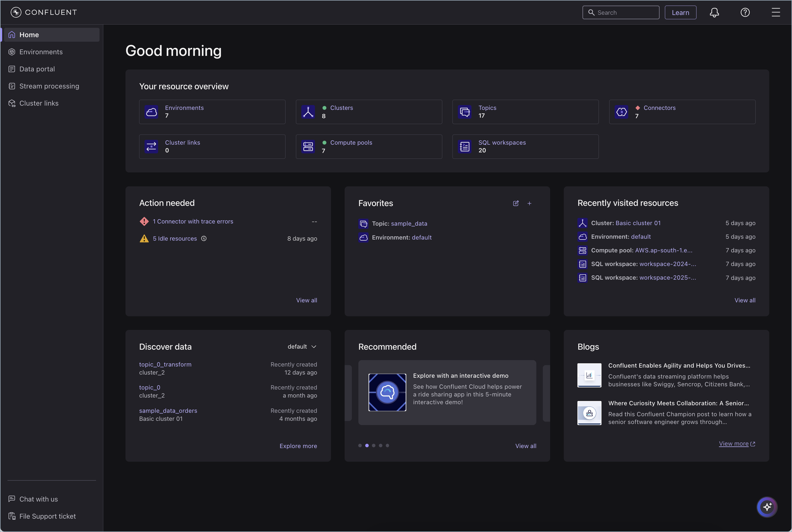Screen dimensions: 792x532
Task: Open the default dropdown in Discover data
Action: (x=302, y=346)
